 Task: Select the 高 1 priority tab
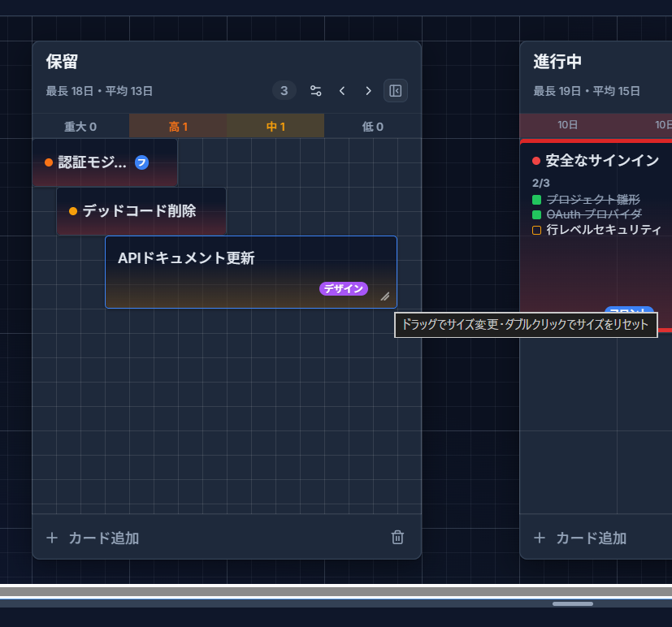178,127
